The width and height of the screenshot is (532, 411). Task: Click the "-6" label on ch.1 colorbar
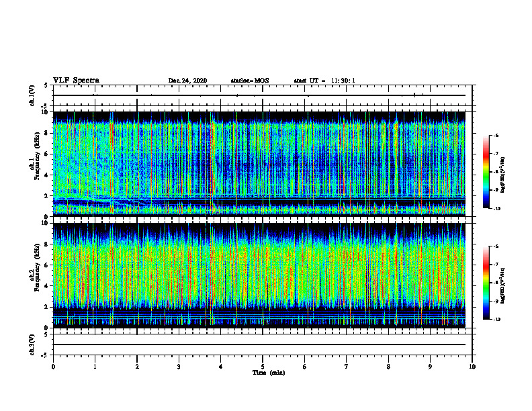coord(496,135)
